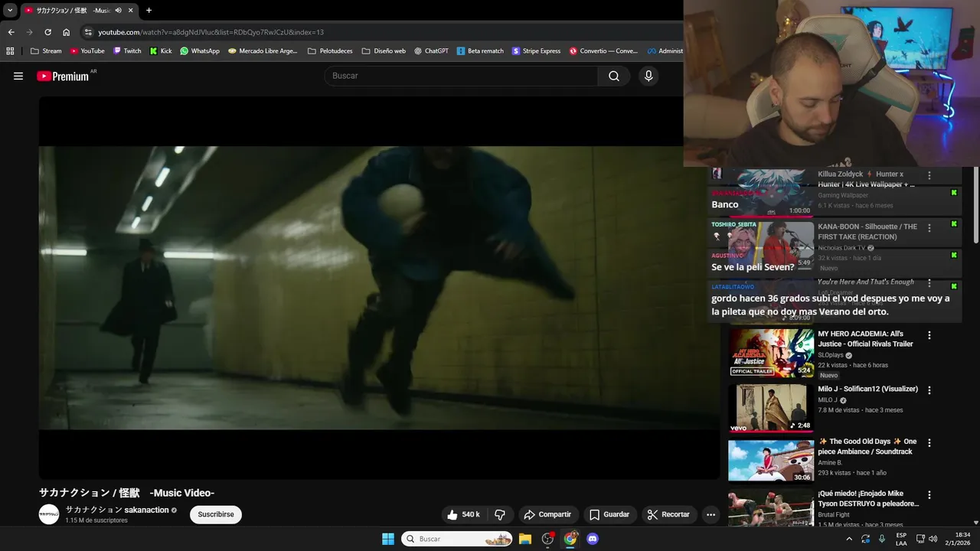Dislike the video with thumbs down
The height and width of the screenshot is (551, 980).
(500, 514)
